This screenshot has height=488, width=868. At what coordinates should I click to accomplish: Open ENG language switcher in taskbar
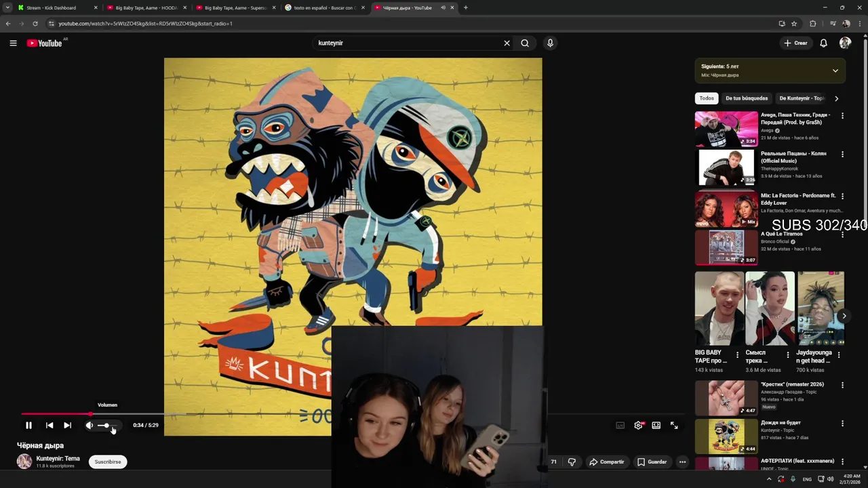click(807, 479)
